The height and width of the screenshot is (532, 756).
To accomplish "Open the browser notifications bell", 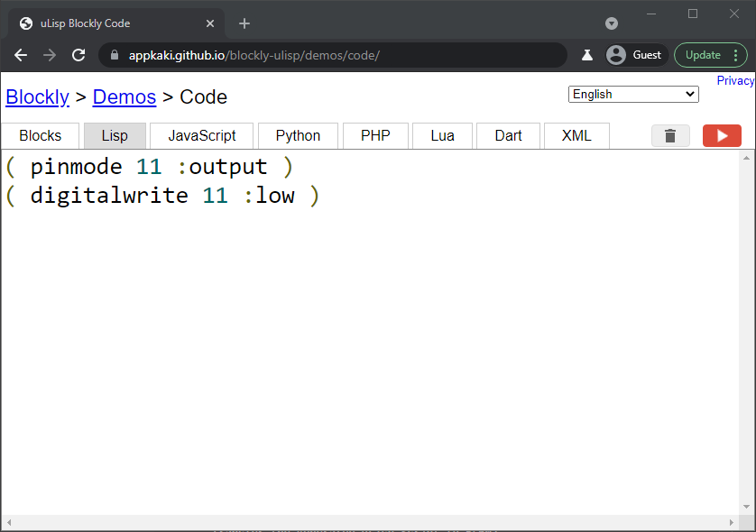I will click(x=587, y=55).
